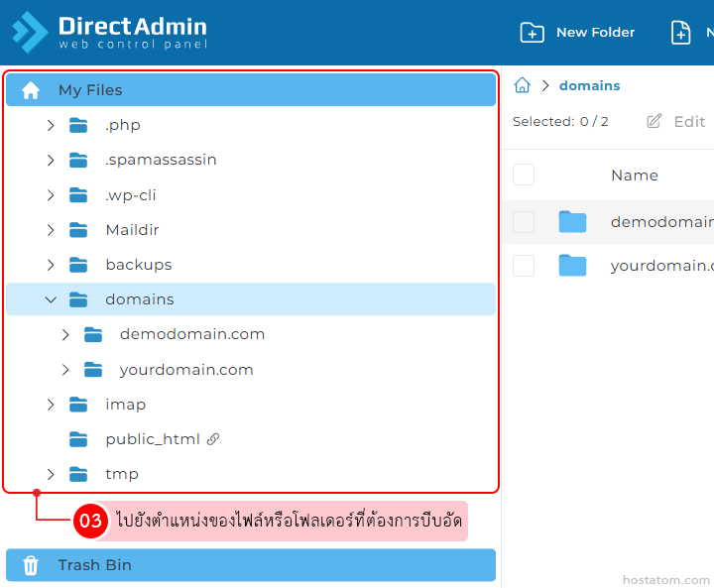Click the backups folder icon

(x=78, y=265)
